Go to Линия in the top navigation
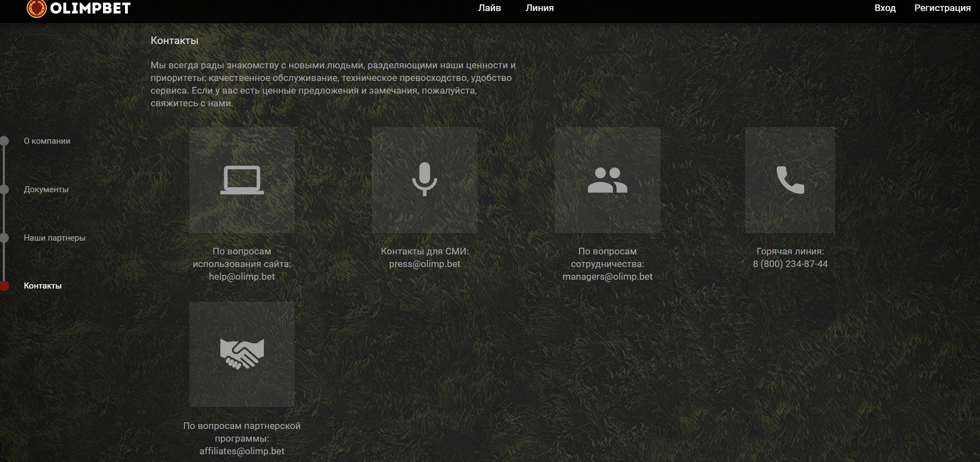The image size is (980, 462). (x=539, y=8)
